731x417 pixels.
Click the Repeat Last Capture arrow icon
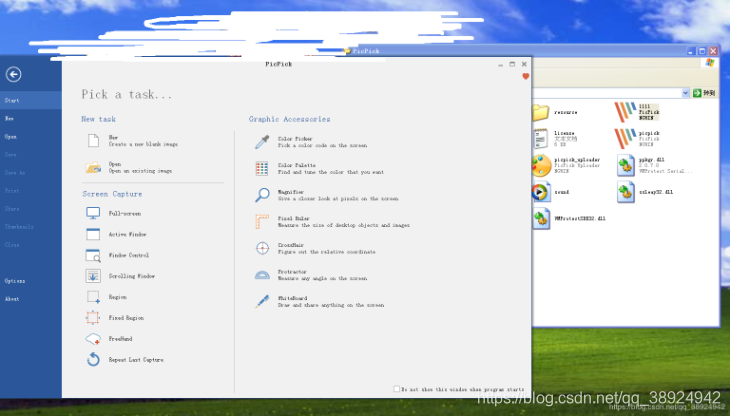93,359
